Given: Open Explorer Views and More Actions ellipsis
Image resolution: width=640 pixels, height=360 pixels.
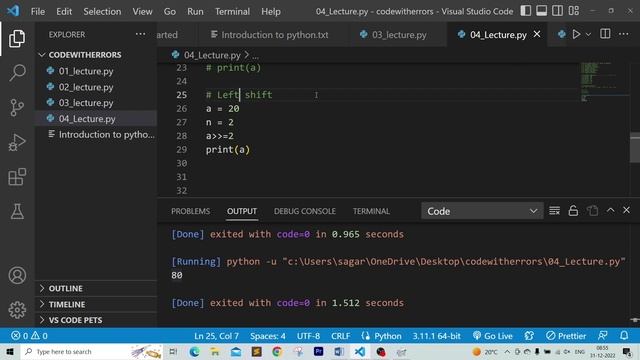Looking at the screenshot, I should coord(140,34).
